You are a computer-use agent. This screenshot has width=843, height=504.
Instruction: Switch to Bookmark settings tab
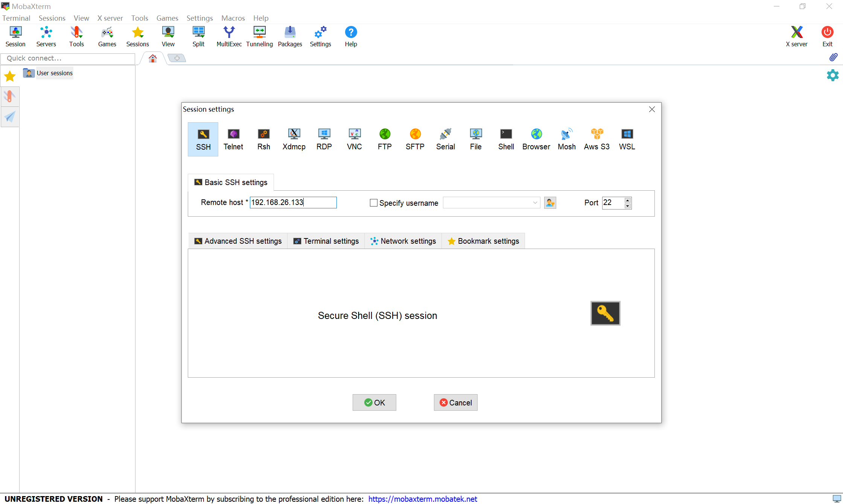(483, 241)
